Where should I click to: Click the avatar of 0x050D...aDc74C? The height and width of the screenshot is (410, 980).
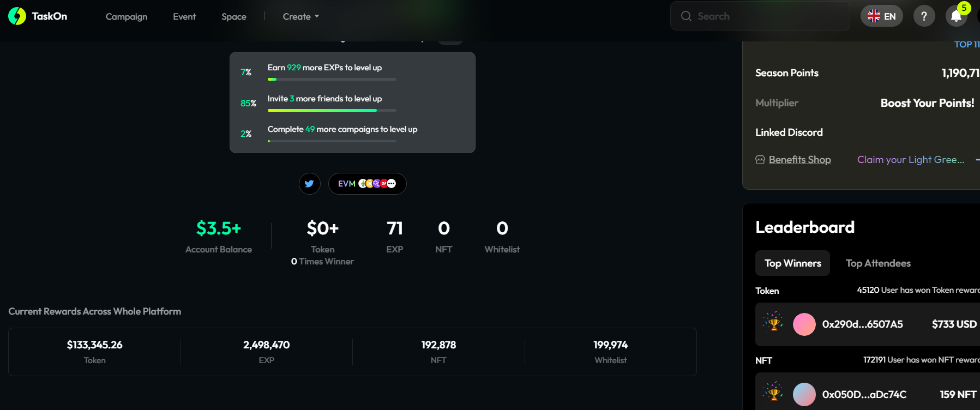[804, 394]
